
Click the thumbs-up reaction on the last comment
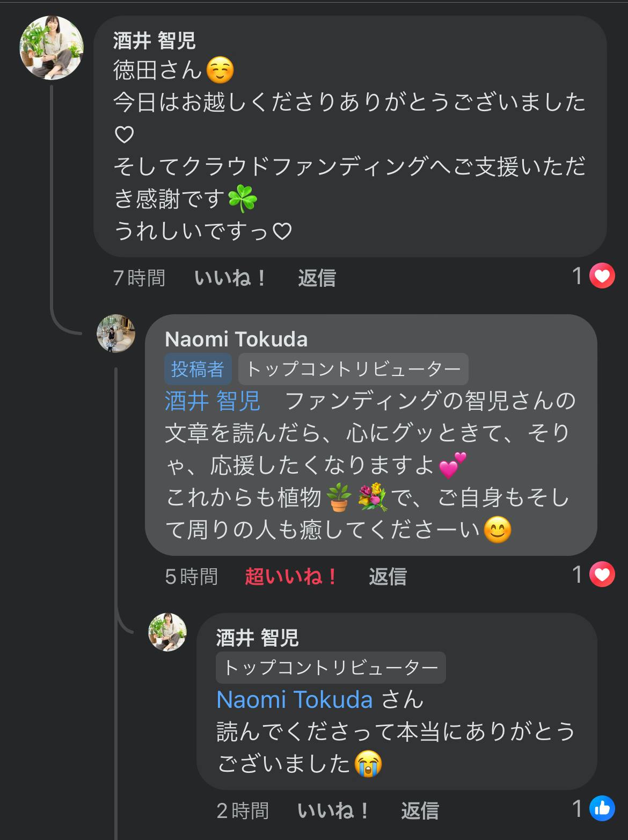pyautogui.click(x=602, y=809)
